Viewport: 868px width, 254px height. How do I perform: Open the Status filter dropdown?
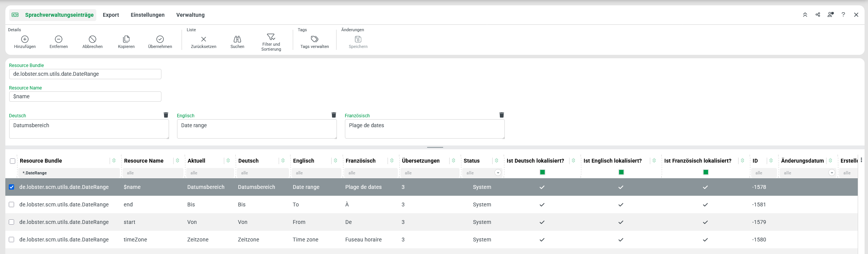point(498,173)
